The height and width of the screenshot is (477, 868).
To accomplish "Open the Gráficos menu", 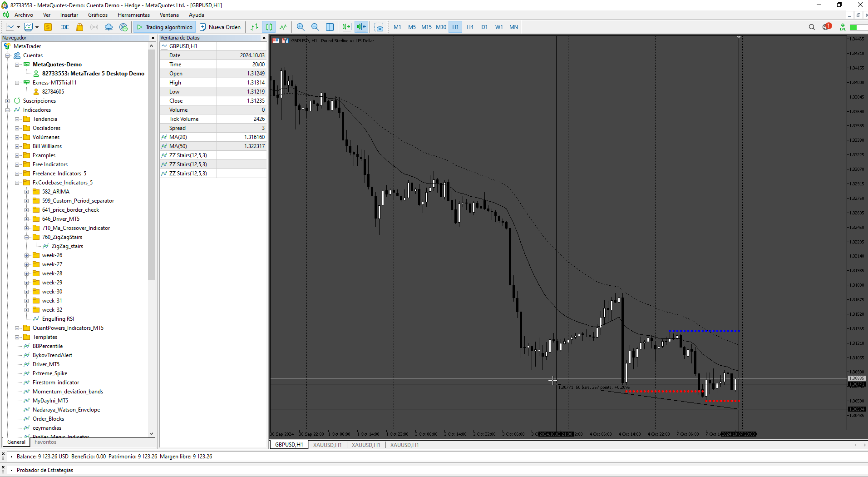I will [x=98, y=15].
